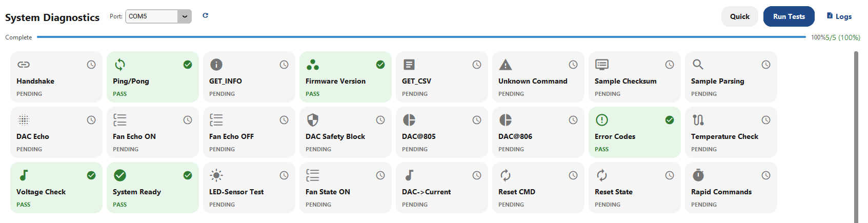
Task: Click the Sample Checksum message icon
Action: [x=602, y=65]
